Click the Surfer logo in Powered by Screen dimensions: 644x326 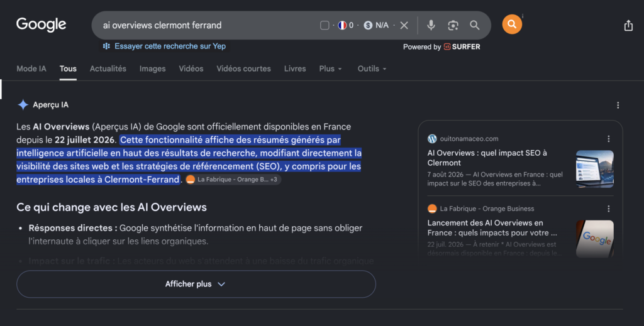tap(462, 46)
